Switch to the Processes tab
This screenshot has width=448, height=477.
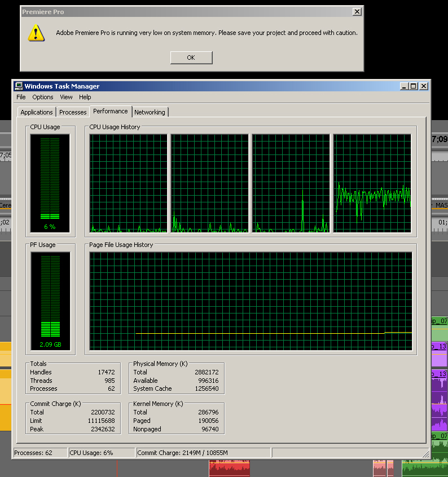tap(73, 112)
